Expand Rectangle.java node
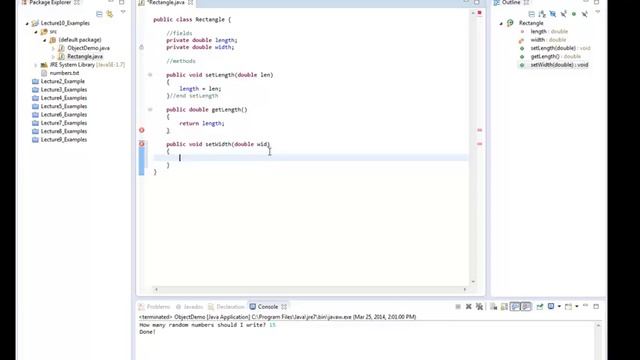Screen dimensions: 640x360 click(53, 57)
